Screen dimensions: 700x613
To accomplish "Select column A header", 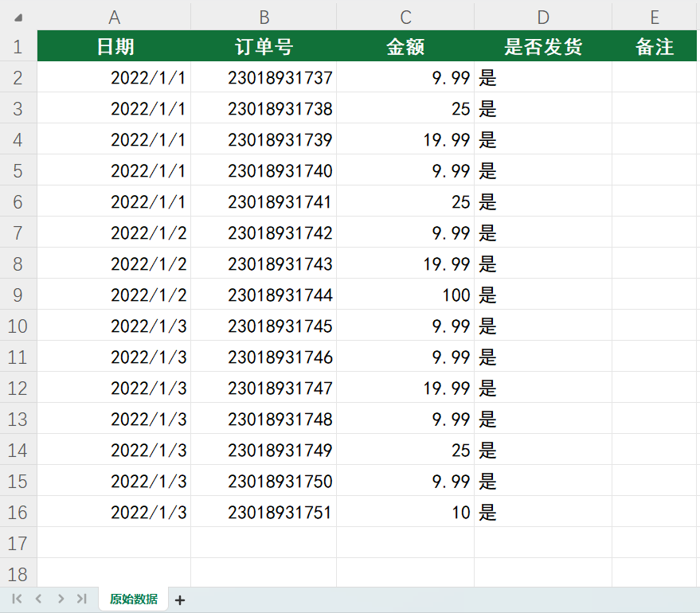I will pos(114,18).
